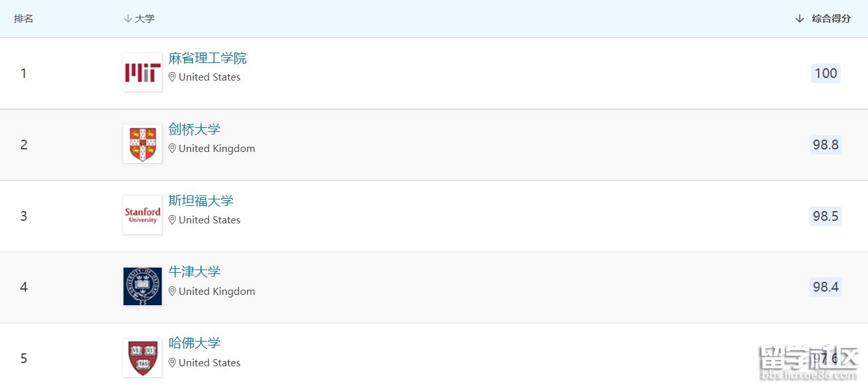This screenshot has width=868, height=389.
Task: Click the 综合得分 header label
Action: click(x=831, y=19)
